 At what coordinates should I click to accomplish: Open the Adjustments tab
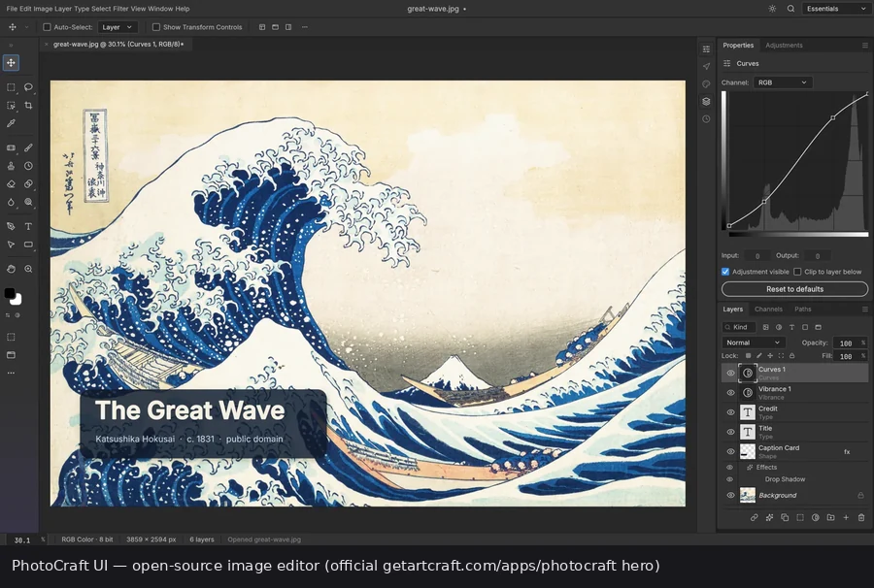[784, 45]
